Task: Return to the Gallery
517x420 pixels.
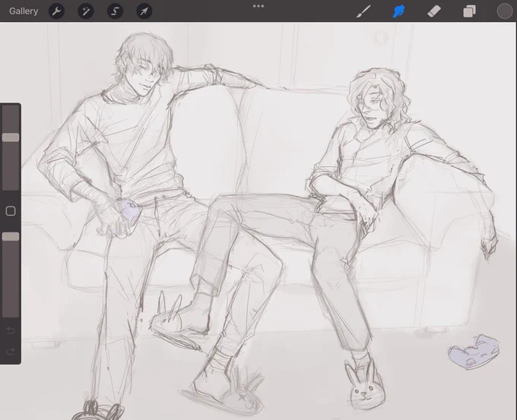Action: coord(24,11)
